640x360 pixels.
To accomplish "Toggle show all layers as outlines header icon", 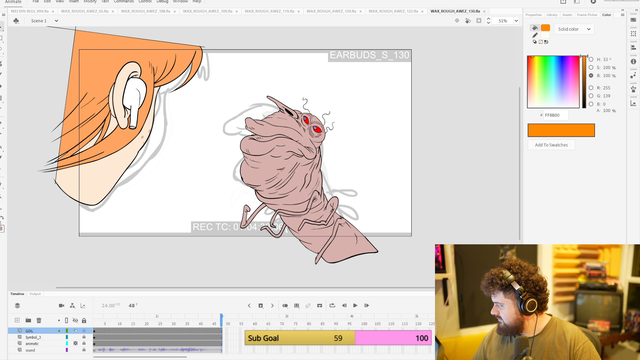I will pos(67,320).
